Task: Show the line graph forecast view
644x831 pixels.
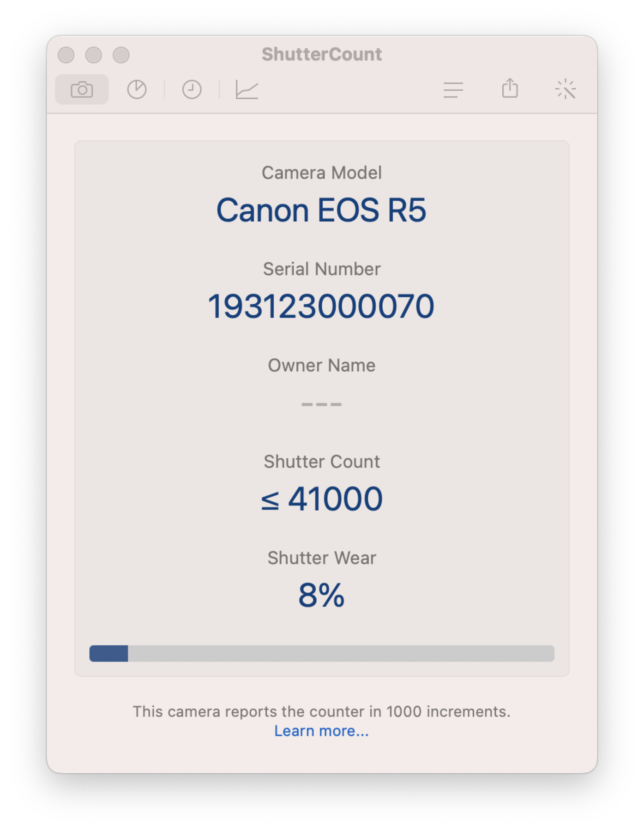Action: [247, 90]
